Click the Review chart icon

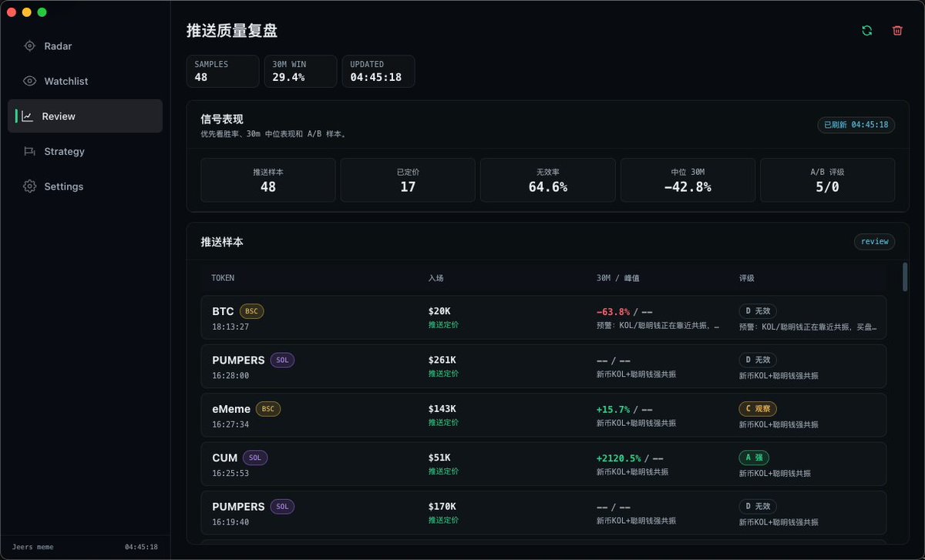pyautogui.click(x=27, y=116)
